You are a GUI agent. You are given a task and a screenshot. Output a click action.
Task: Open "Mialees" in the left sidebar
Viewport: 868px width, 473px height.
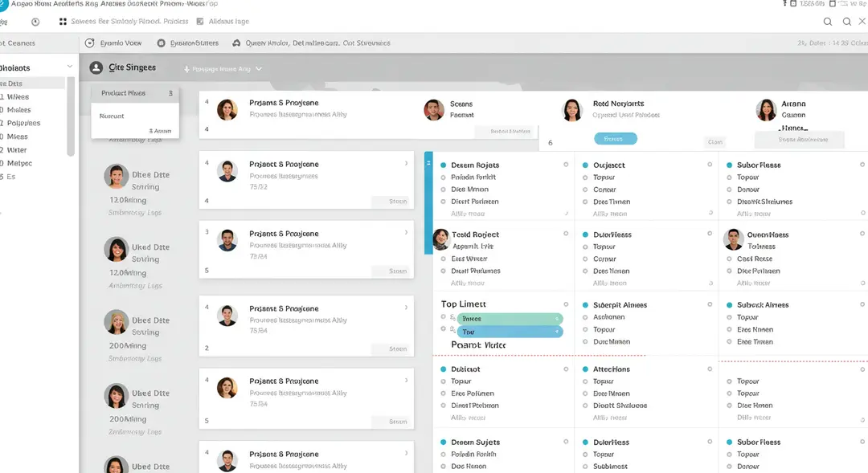click(x=18, y=110)
